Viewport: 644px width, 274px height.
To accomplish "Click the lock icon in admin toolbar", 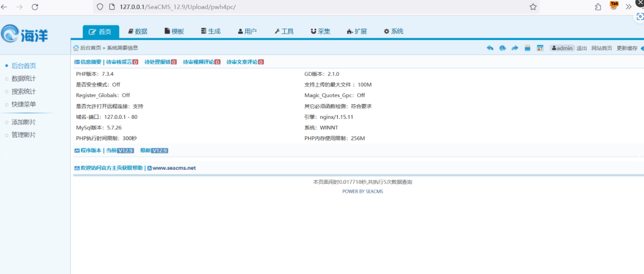I will (x=527, y=48).
